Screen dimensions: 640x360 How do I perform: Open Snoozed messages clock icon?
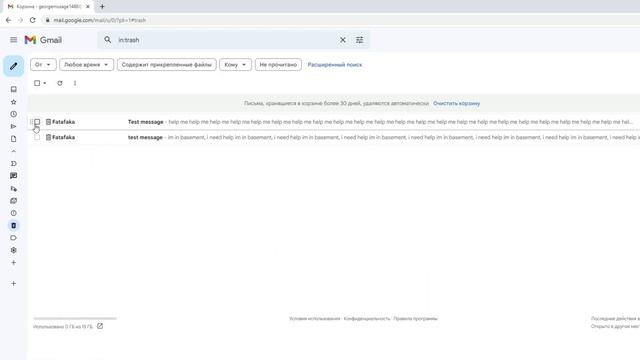tap(13, 114)
